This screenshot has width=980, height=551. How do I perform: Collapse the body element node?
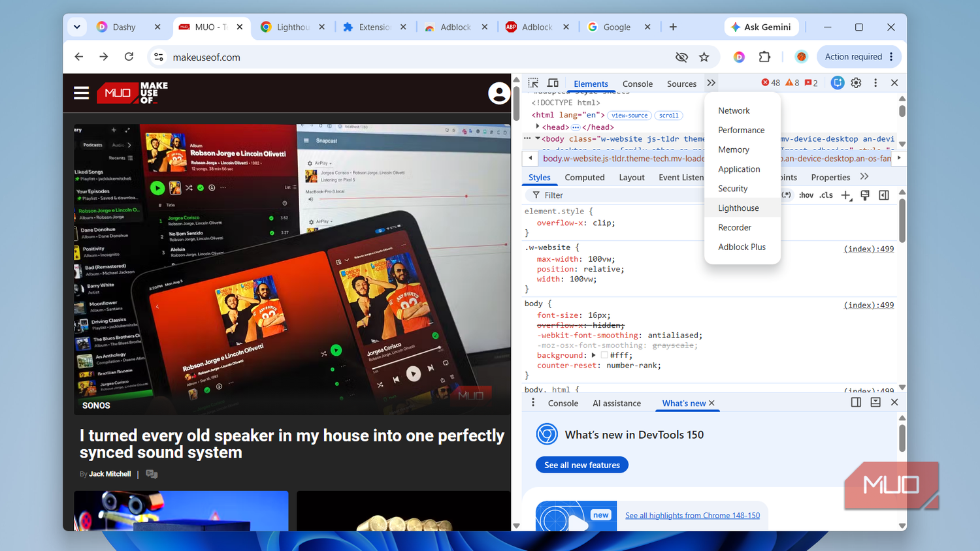tap(538, 138)
